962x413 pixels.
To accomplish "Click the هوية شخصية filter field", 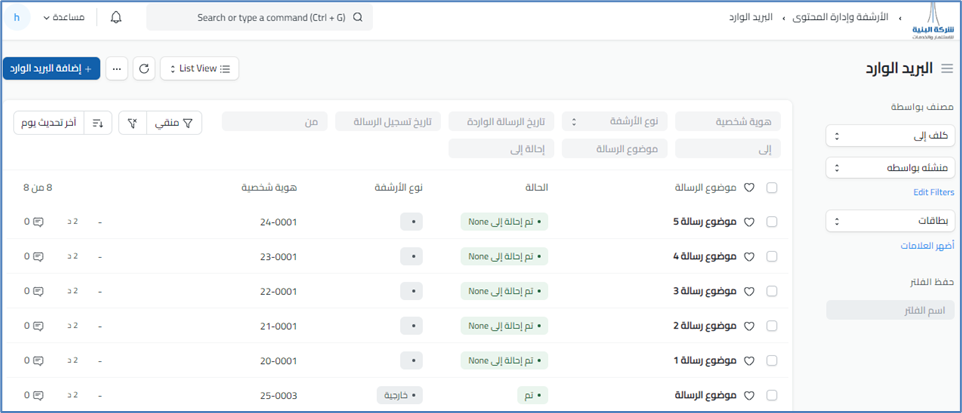I will [728, 122].
